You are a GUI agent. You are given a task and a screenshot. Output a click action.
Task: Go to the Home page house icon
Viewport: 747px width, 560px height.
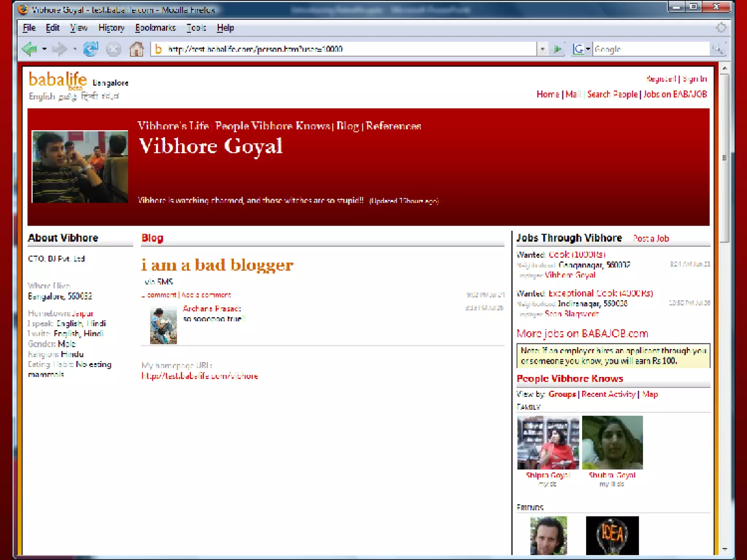pos(137,49)
